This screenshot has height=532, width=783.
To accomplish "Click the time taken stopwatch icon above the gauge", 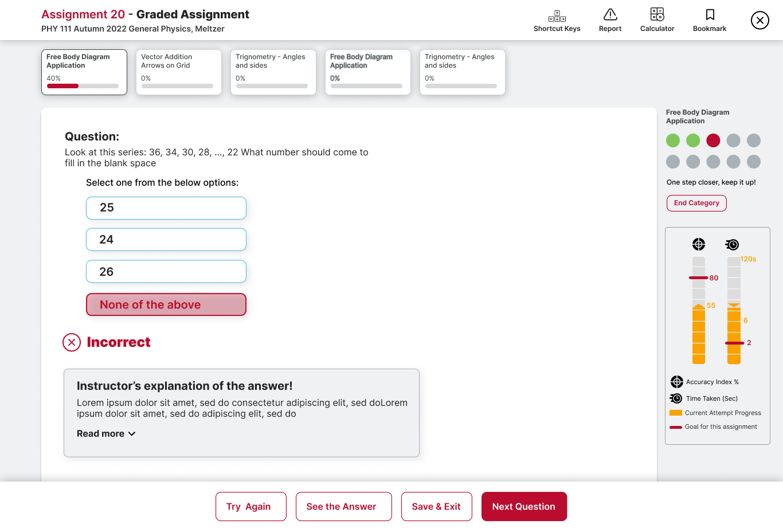I will point(732,245).
